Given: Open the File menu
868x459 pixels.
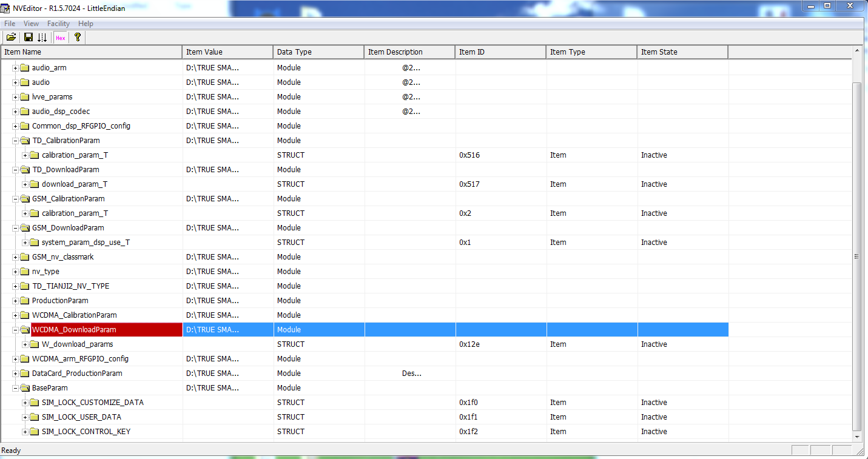Looking at the screenshot, I should (x=10, y=24).
